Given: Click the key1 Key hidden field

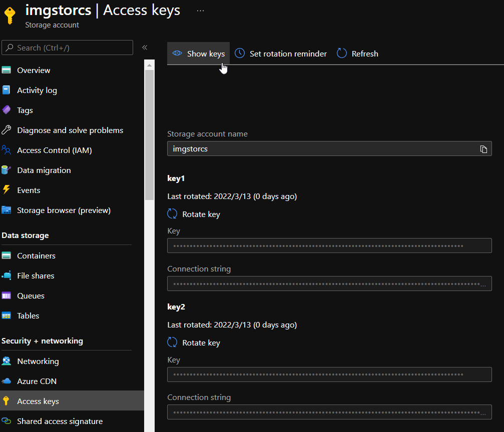Looking at the screenshot, I should point(329,245).
